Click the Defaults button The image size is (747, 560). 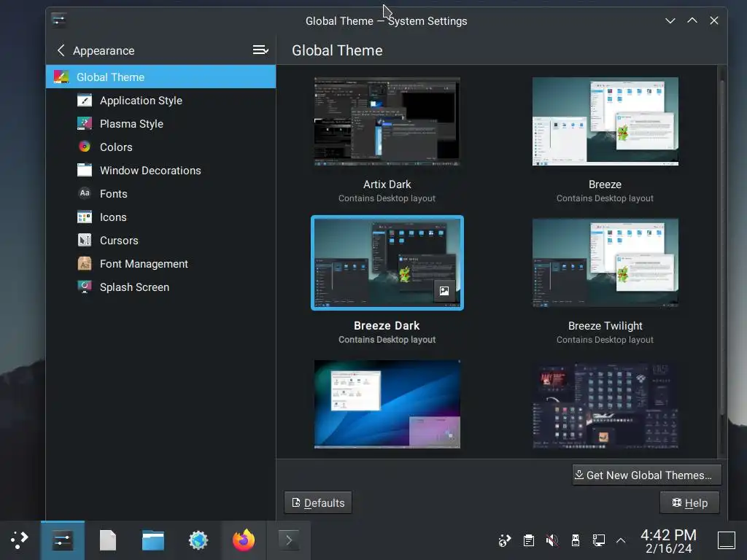(318, 502)
